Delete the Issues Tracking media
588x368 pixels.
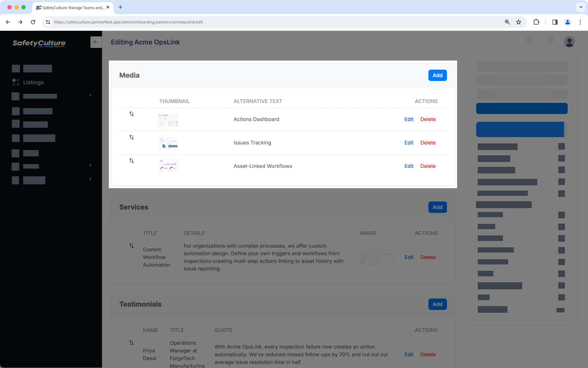[x=428, y=143]
